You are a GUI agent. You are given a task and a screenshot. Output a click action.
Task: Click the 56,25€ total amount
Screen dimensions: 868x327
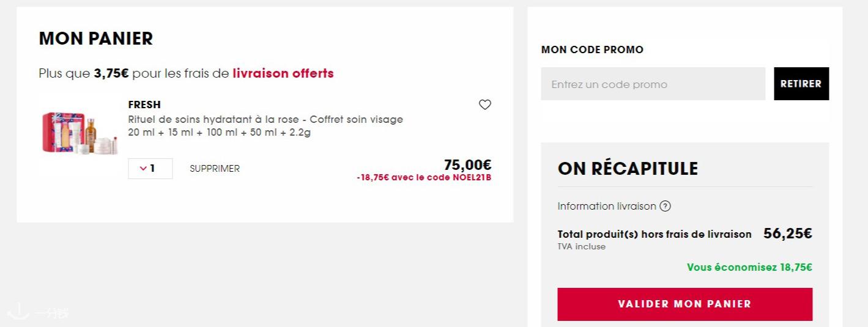pyautogui.click(x=787, y=233)
